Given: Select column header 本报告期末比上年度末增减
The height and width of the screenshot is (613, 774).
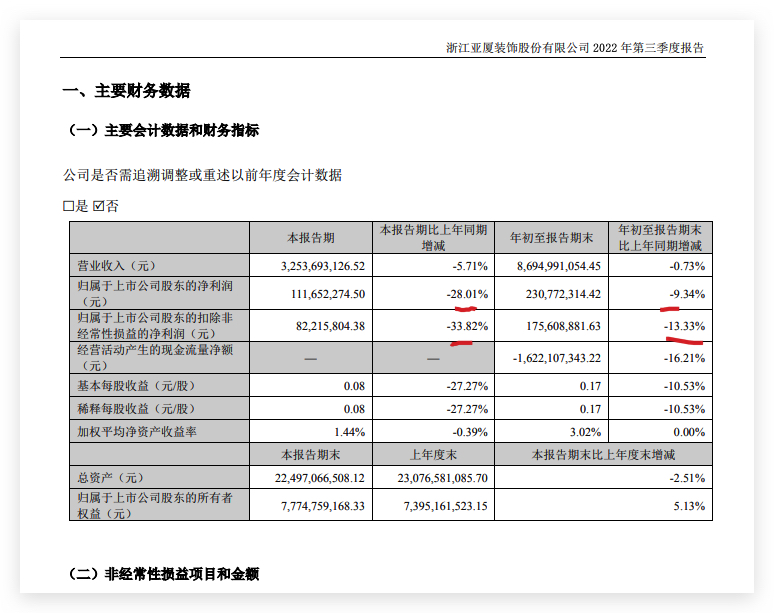Looking at the screenshot, I should point(603,455).
